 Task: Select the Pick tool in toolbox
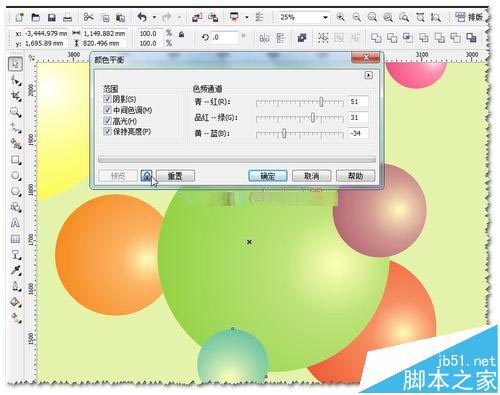(x=15, y=64)
